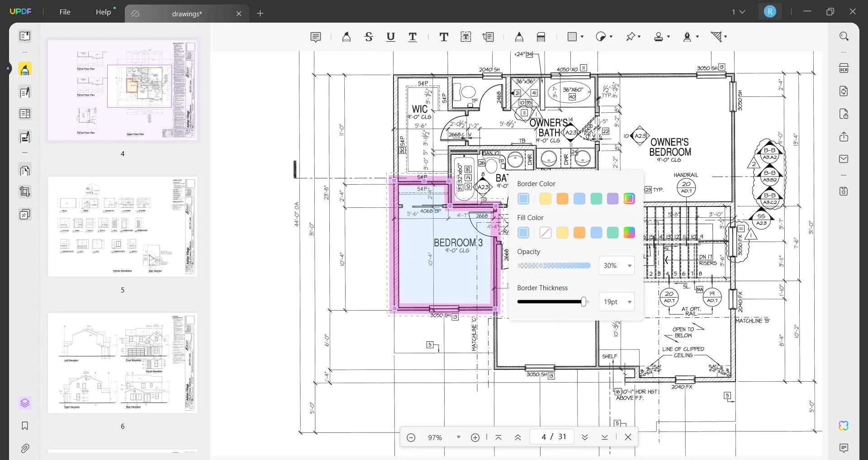Viewport: 868px width, 460px height.
Task: Select the eraser tool
Action: (541, 37)
